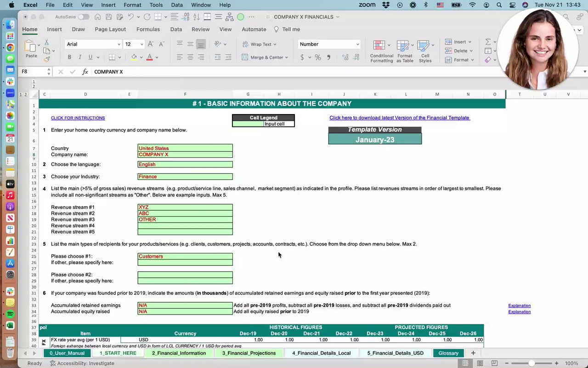Open CLICK FOR INSTRUCTIONS link
The height and width of the screenshot is (368, 588).
78,118
